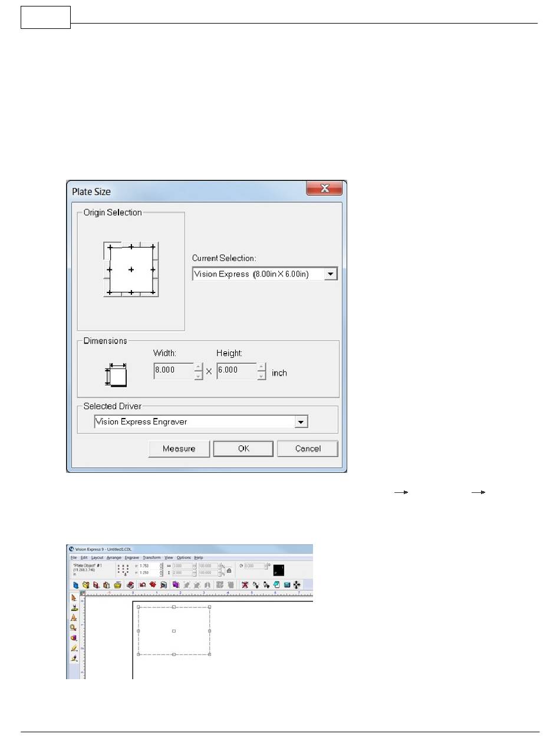Screen dimensions: 560x747
Task: Decrease Height with the down arrow
Action: click(x=262, y=376)
